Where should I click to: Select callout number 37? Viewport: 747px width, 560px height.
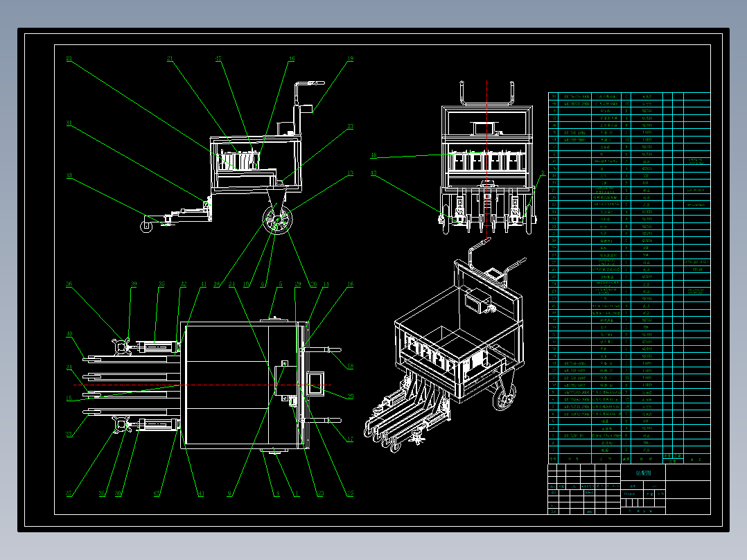[x=69, y=493]
